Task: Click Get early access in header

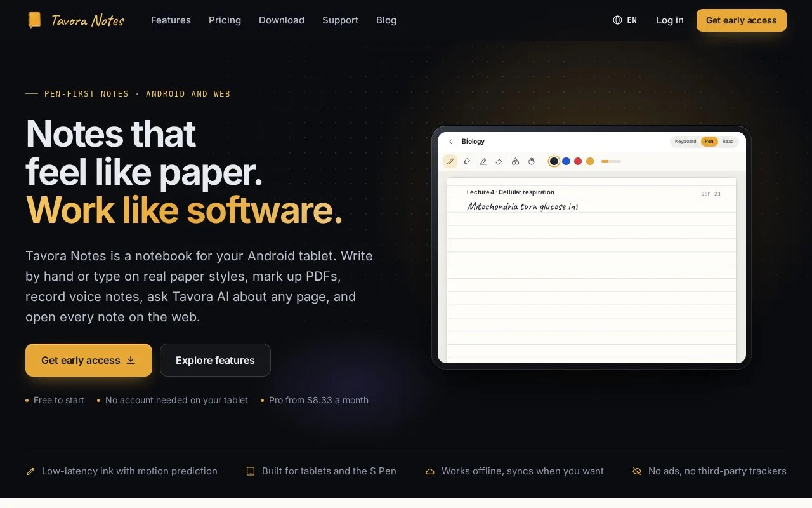Action: (742, 20)
